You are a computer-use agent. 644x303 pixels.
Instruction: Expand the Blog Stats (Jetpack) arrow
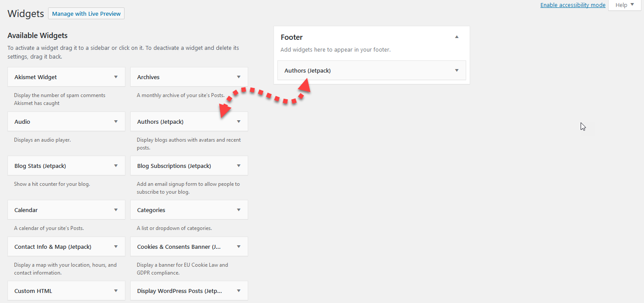click(116, 166)
